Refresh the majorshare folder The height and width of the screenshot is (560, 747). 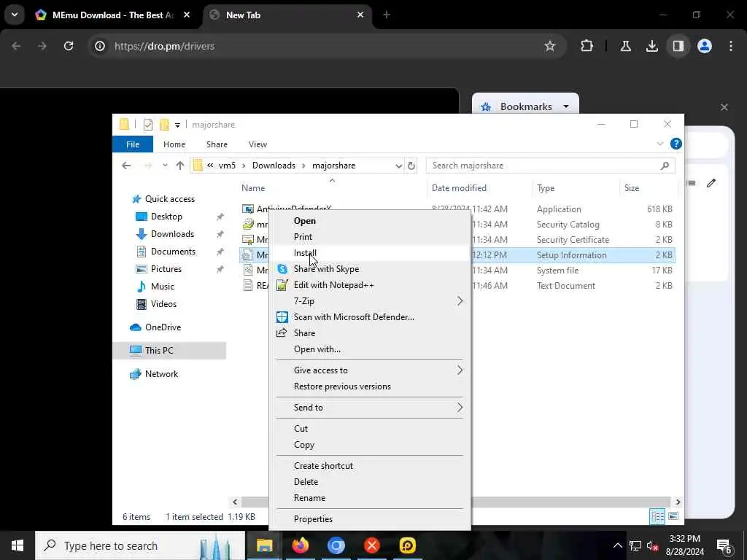click(411, 166)
